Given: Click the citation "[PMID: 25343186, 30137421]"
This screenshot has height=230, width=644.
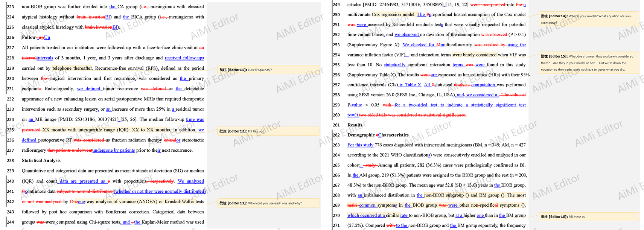Looking at the screenshot, I should point(88,119).
